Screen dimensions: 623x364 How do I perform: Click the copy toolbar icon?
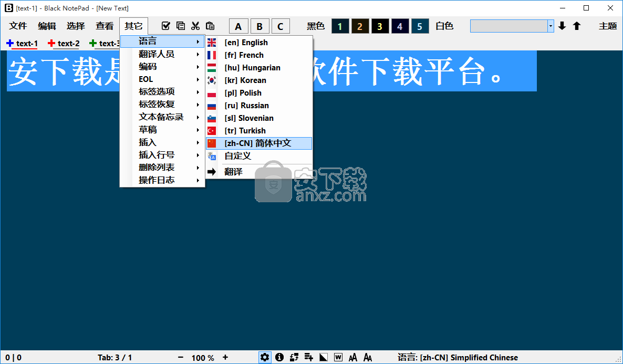pyautogui.click(x=180, y=26)
